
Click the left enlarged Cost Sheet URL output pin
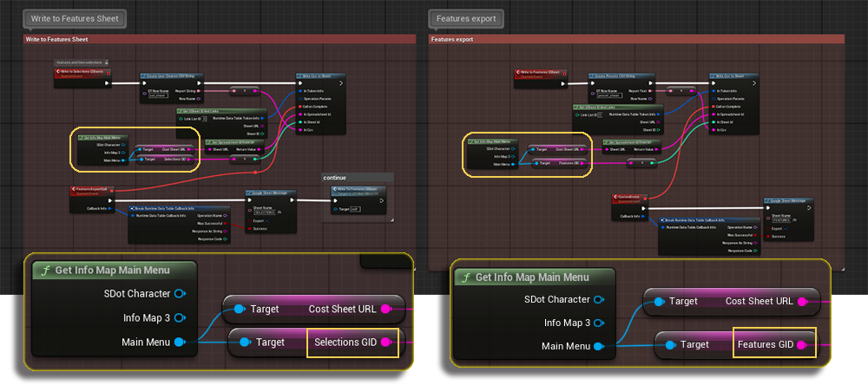click(387, 309)
